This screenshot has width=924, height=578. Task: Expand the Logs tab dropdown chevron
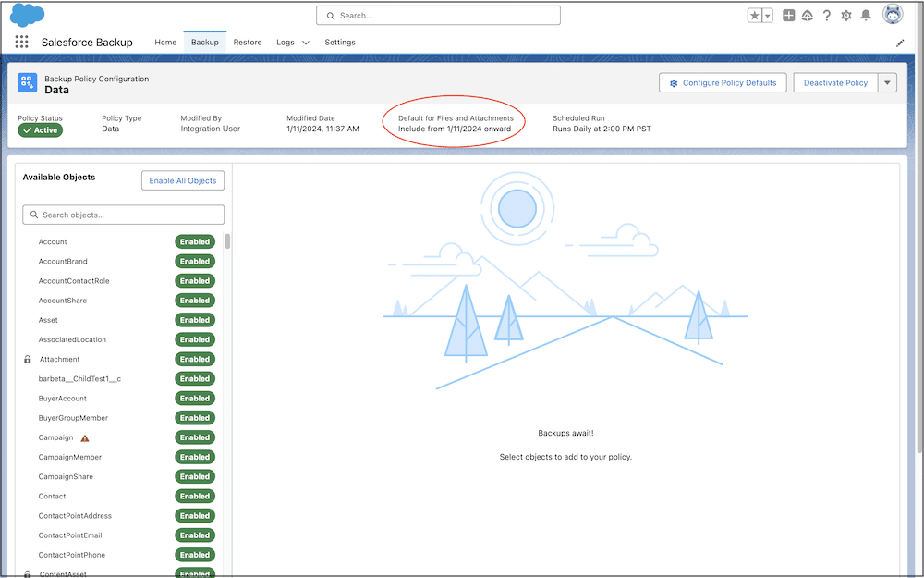(306, 43)
